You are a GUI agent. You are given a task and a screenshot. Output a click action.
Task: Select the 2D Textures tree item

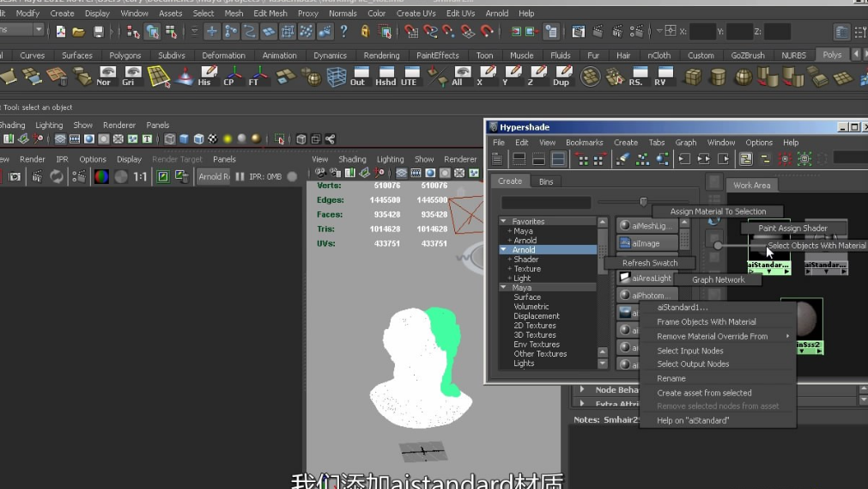[x=534, y=326]
